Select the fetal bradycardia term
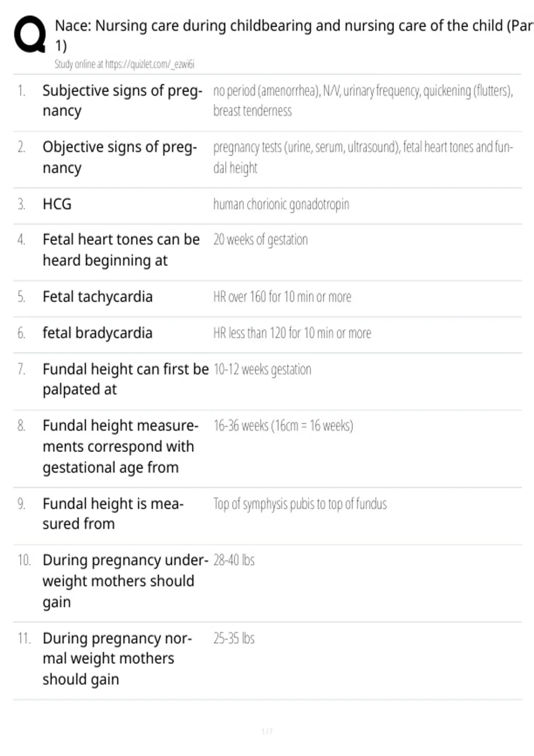534x756 pixels. [97, 333]
